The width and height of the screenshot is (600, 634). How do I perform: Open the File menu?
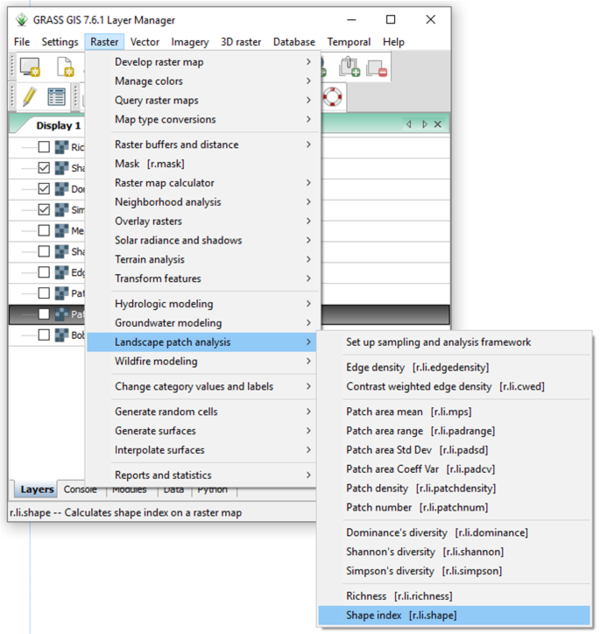(x=22, y=42)
